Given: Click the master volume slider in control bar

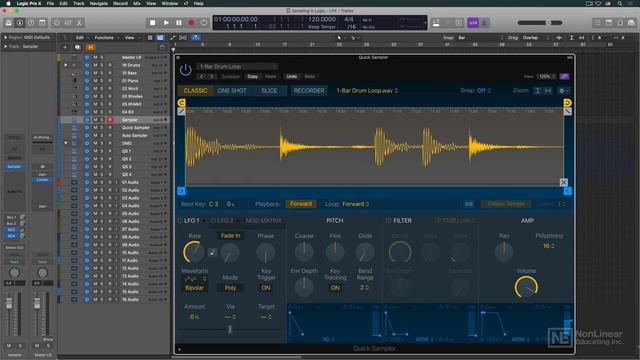Looking at the screenshot, I should 540,23.
